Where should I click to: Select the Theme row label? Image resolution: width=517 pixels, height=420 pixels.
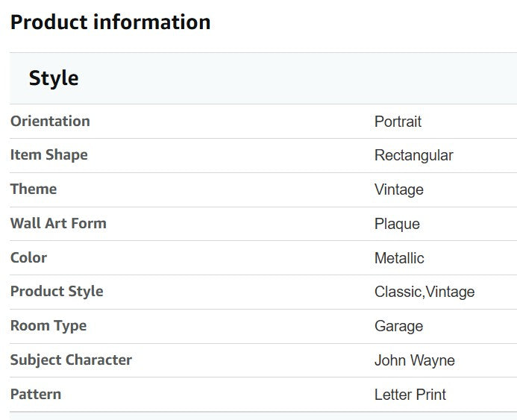tap(34, 189)
